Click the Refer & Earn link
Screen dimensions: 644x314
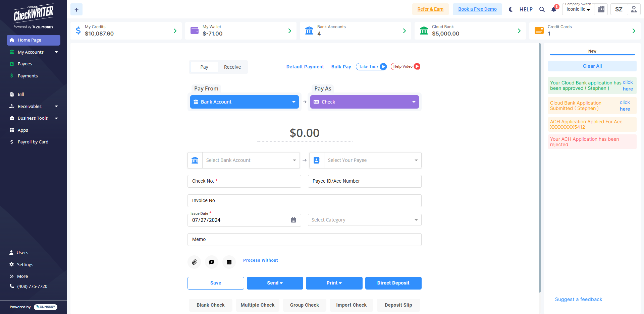point(430,9)
